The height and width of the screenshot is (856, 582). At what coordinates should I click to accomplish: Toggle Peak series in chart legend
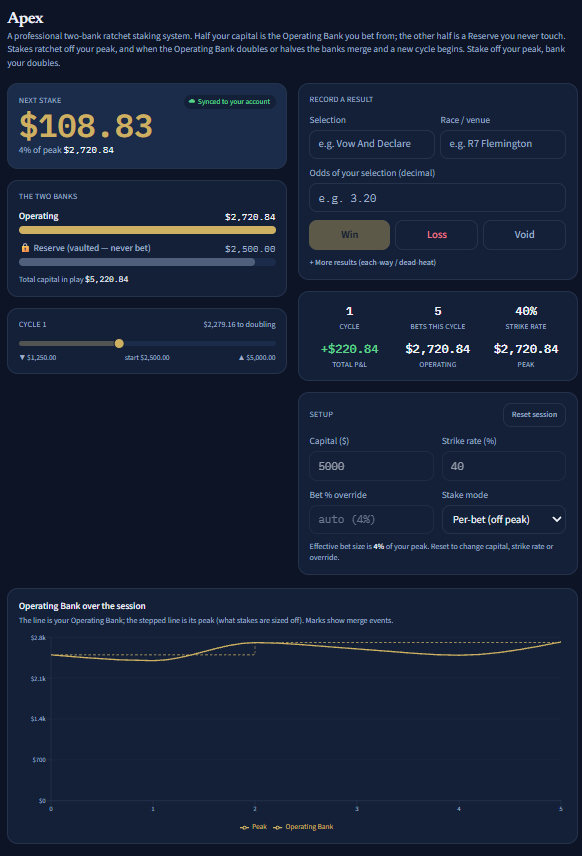253,827
